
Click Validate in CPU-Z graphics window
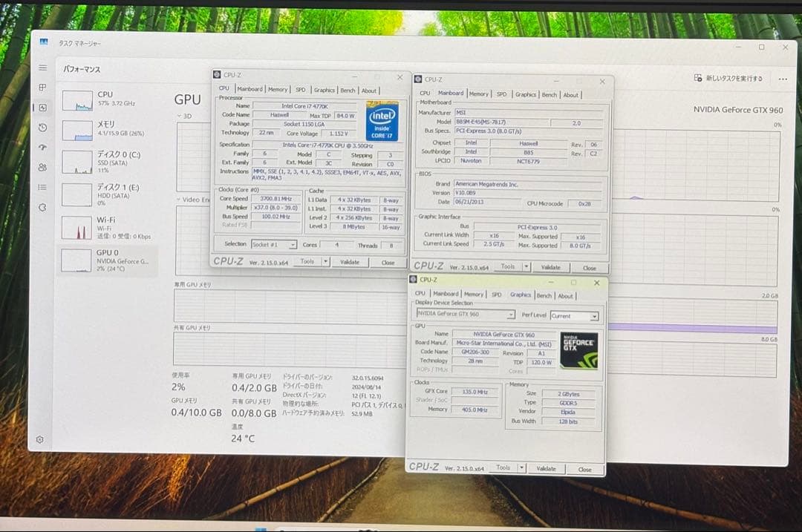click(x=546, y=468)
